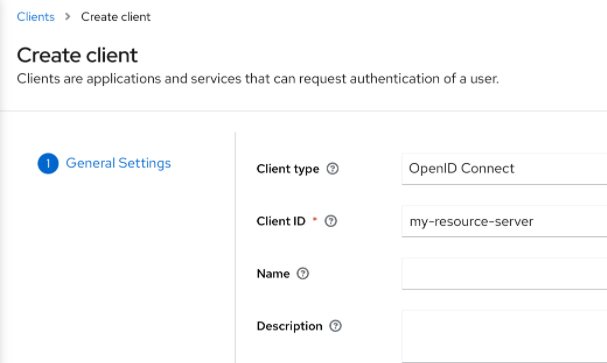Click the page description about clients requesting authentication

tap(258, 79)
